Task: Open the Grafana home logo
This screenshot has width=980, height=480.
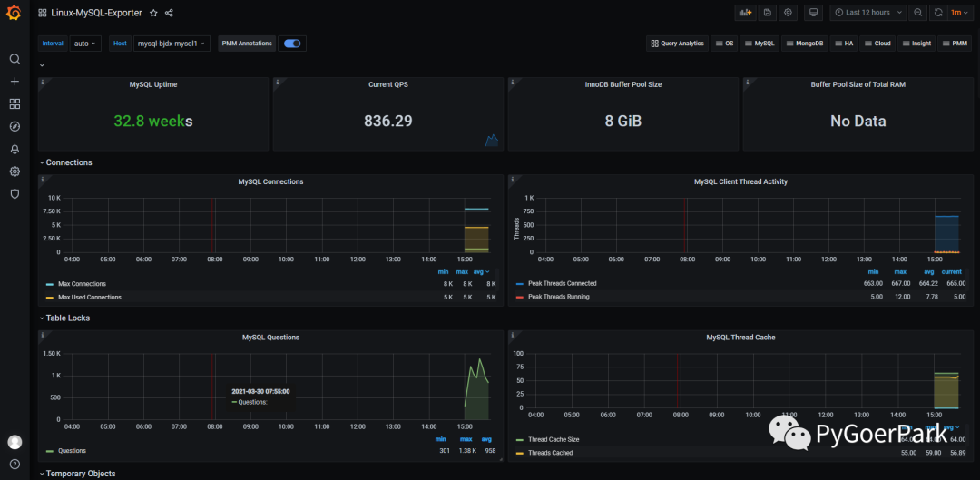Action: 13,12
